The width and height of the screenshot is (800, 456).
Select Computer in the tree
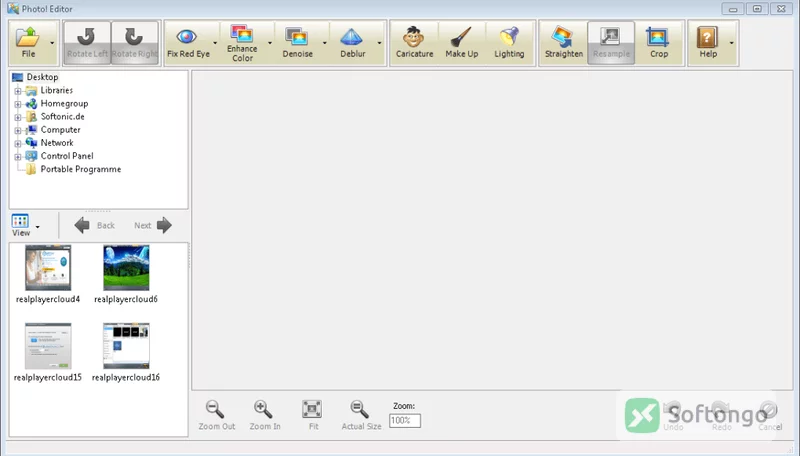(x=60, y=130)
